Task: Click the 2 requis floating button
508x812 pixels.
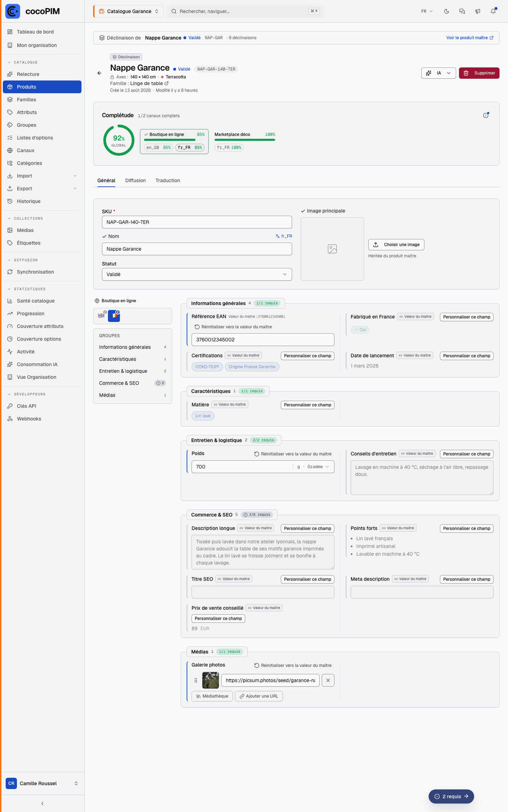Action: [x=451, y=796]
